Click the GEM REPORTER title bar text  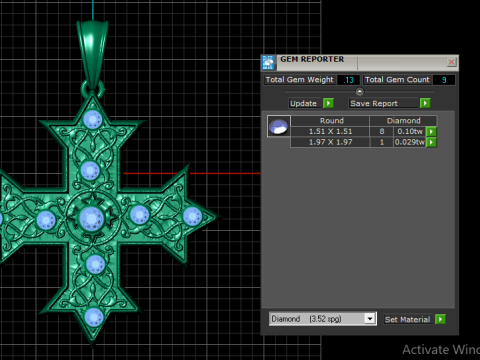[312, 59]
